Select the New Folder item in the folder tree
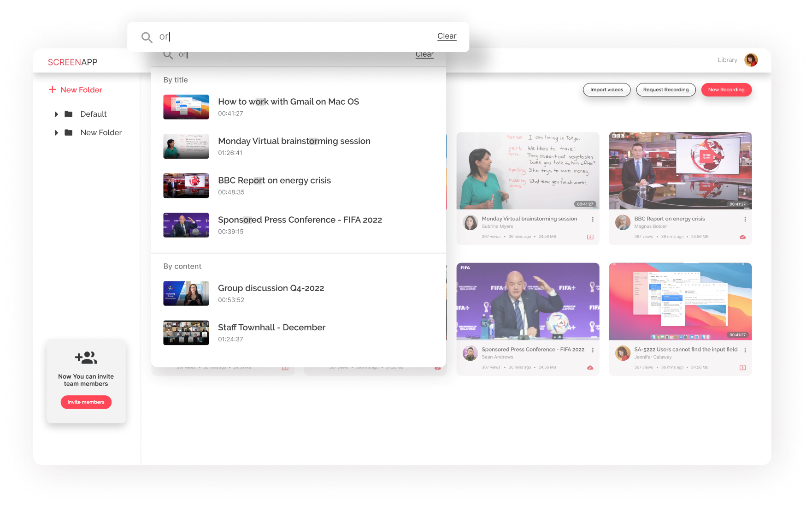 pyautogui.click(x=101, y=132)
